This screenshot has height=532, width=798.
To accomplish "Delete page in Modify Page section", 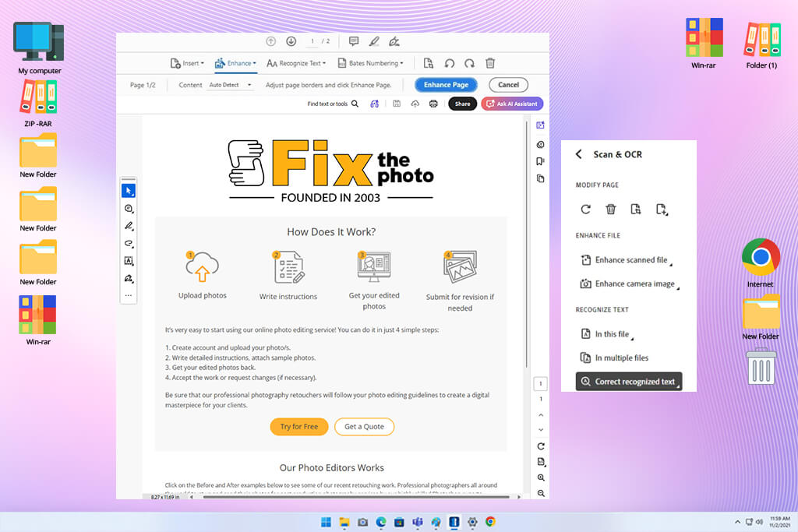I will (611, 209).
